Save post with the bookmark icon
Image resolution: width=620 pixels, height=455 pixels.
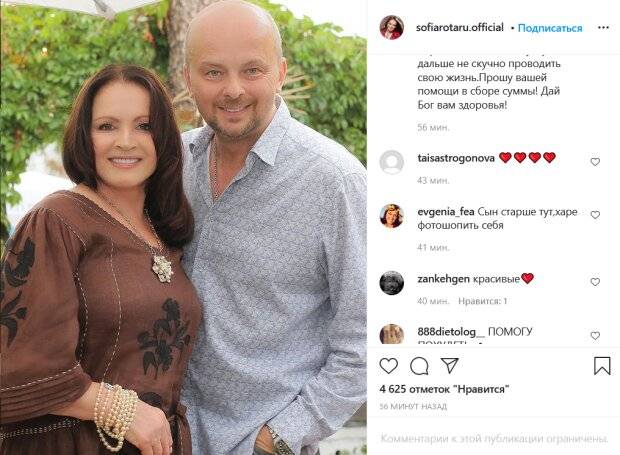click(x=602, y=366)
